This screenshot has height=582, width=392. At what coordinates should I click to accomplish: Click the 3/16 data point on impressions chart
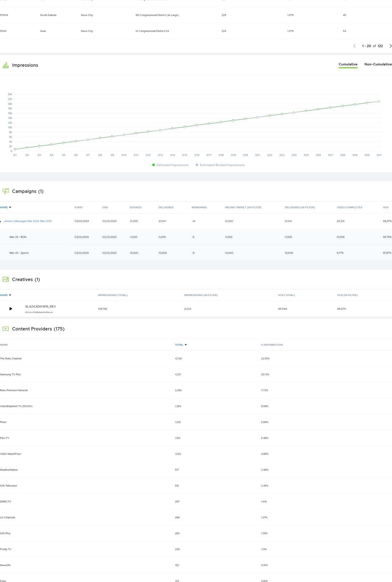coord(197,125)
